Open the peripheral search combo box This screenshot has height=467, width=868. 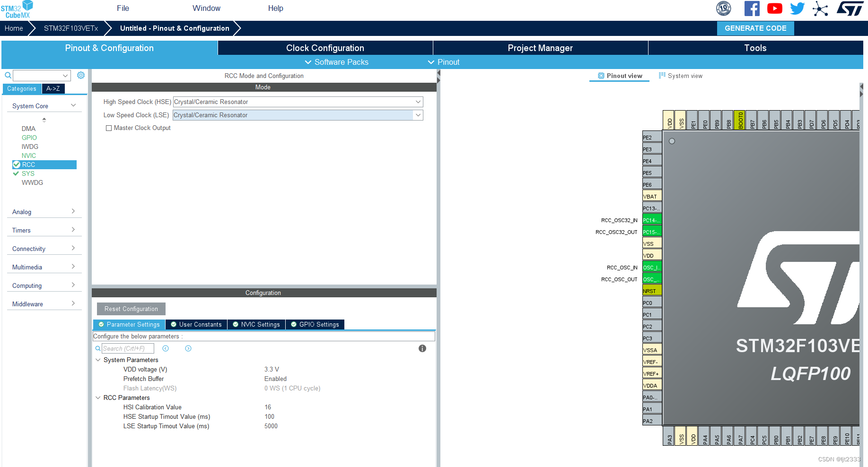(x=42, y=76)
